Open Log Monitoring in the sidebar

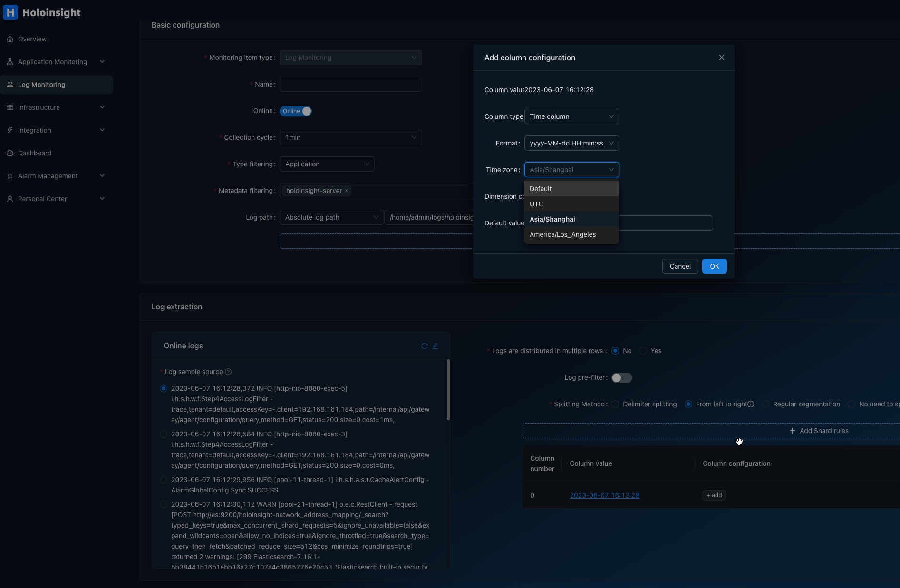click(x=57, y=85)
